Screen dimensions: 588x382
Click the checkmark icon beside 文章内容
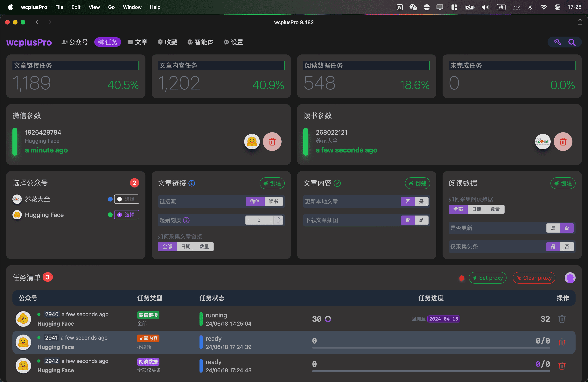pos(337,183)
